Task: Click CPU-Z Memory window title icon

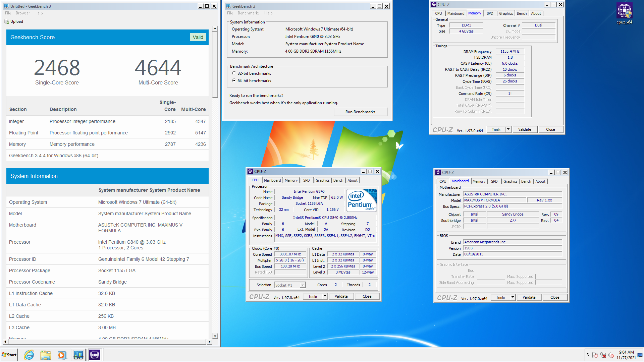Action: click(434, 4)
